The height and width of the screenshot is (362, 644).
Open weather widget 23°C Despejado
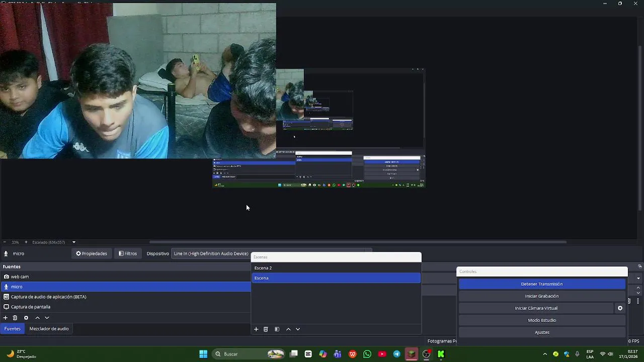point(21,354)
